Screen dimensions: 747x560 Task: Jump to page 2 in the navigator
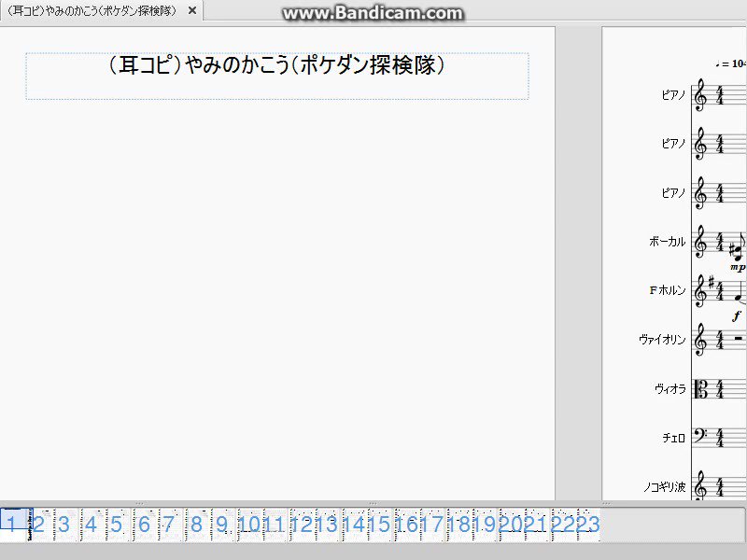click(38, 524)
